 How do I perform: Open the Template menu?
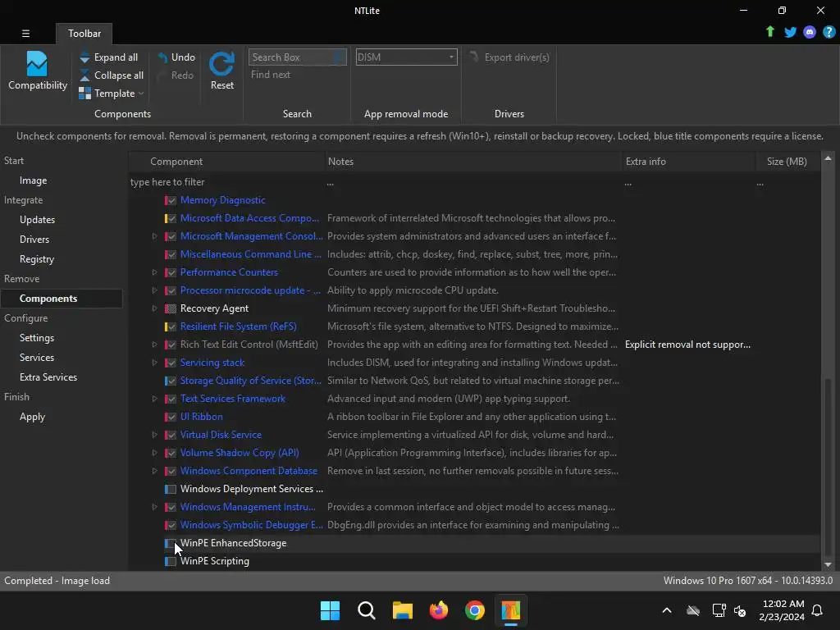(x=112, y=94)
